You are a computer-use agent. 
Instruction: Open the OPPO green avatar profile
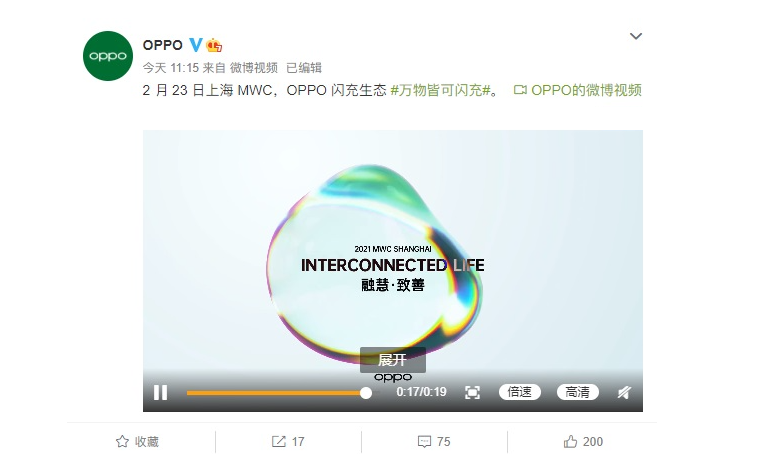coord(108,56)
